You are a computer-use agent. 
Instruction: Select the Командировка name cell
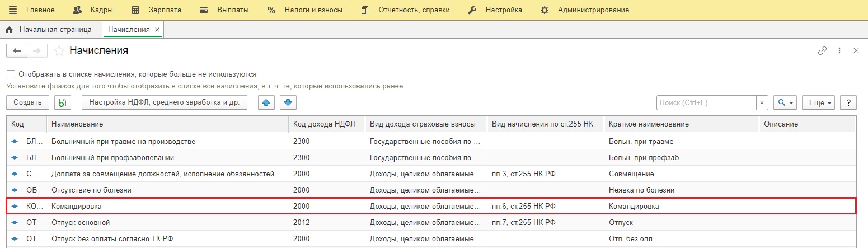point(168,206)
